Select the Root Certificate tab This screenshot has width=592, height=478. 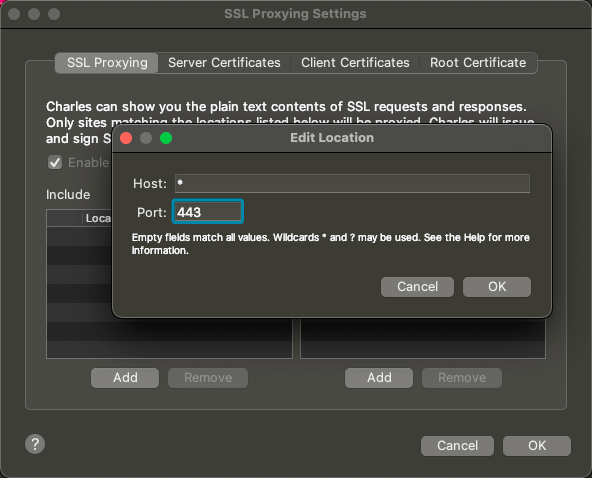tap(478, 63)
